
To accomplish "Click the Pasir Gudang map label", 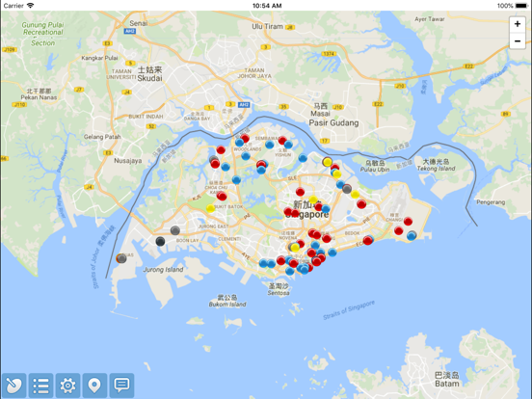I will coord(333,122).
